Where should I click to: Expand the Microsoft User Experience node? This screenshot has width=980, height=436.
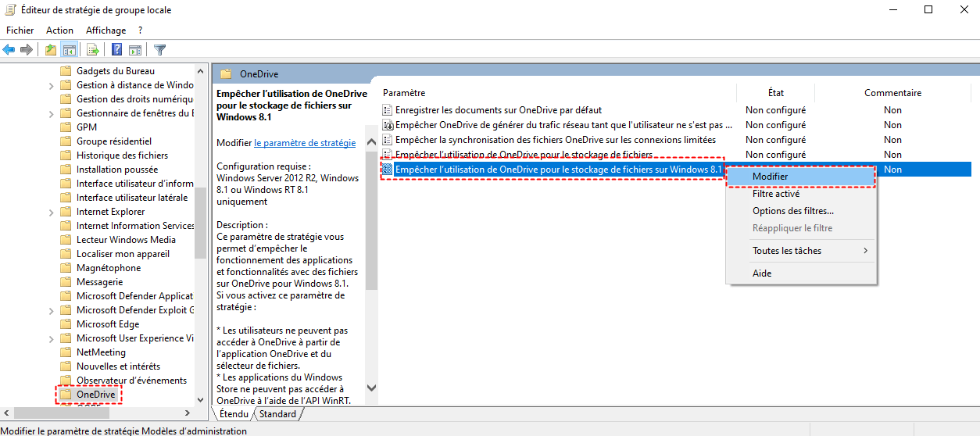tap(51, 338)
